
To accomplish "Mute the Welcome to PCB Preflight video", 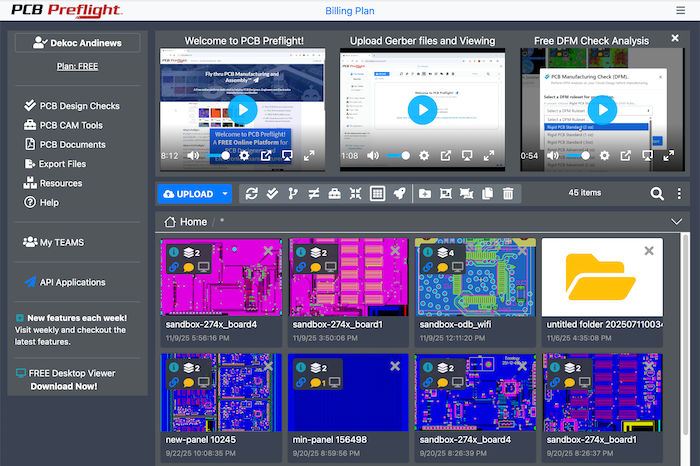I will 194,156.
